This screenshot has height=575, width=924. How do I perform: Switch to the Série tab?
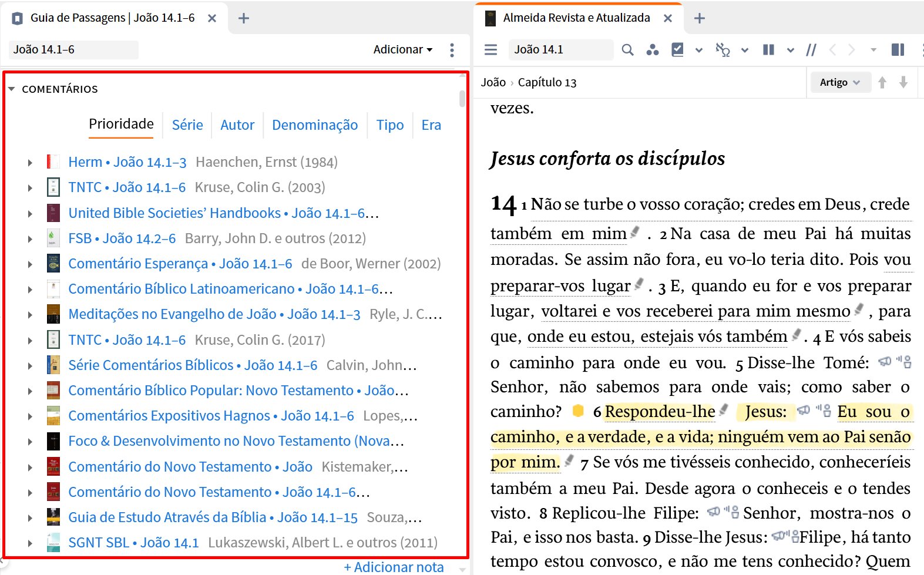click(x=187, y=125)
